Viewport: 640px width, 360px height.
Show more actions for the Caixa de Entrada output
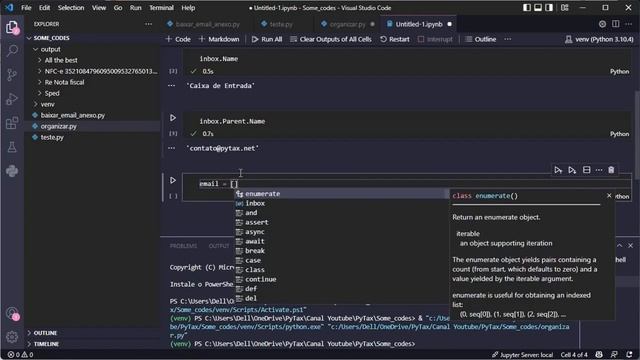(171, 86)
